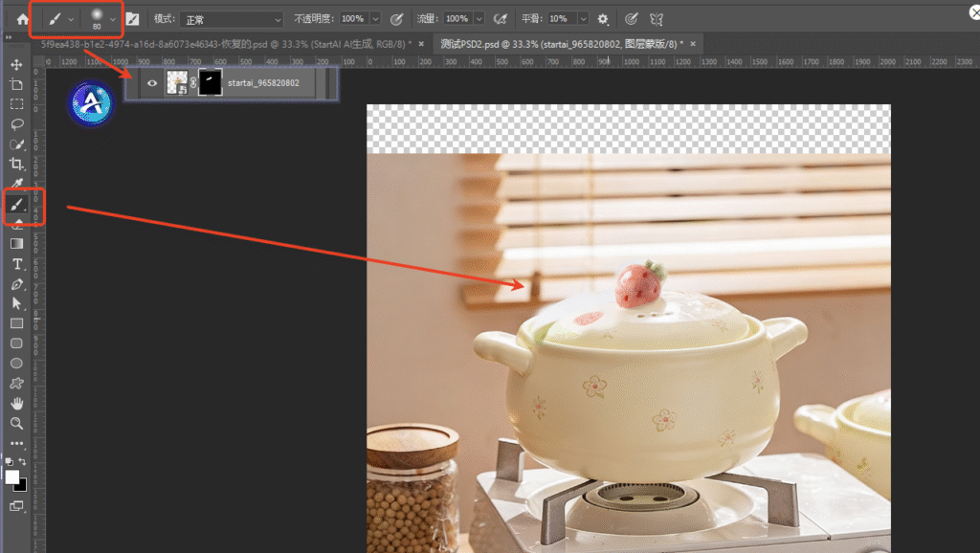
Task: Click the Home button in options bar
Action: [x=23, y=19]
